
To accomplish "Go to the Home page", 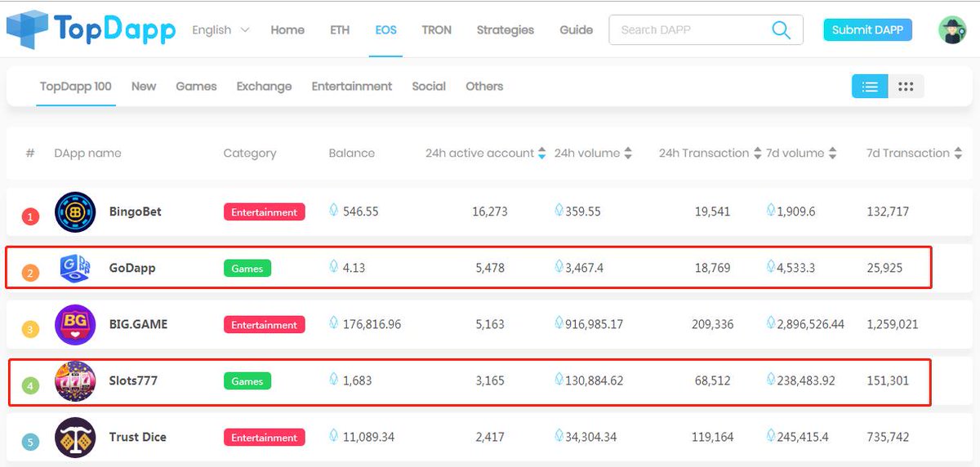I will [287, 29].
